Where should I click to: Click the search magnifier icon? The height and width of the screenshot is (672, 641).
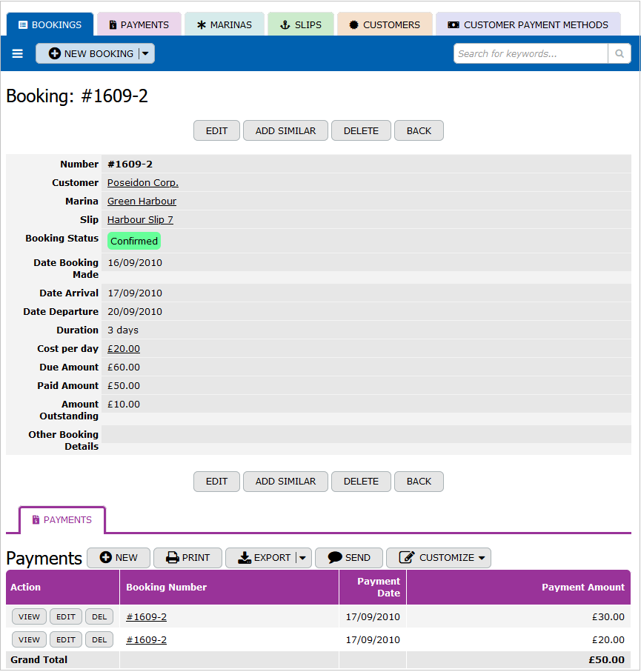point(619,54)
